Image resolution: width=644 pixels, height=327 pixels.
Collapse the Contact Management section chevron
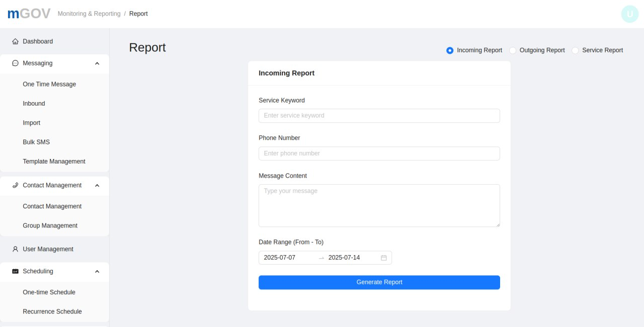coord(97,186)
